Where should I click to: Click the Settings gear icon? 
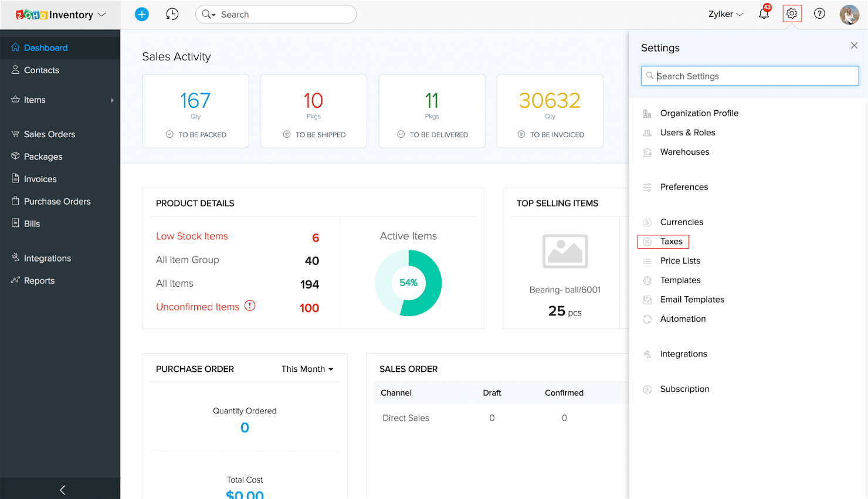[791, 13]
